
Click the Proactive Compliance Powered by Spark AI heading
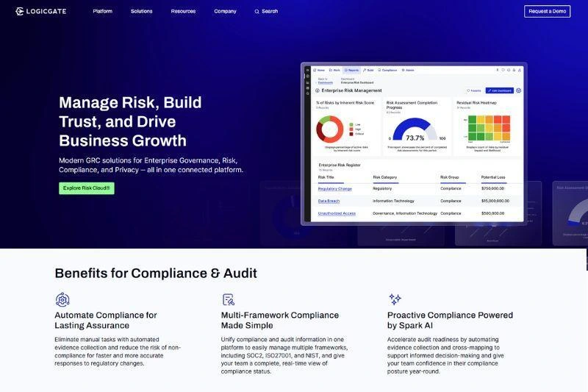click(x=450, y=320)
